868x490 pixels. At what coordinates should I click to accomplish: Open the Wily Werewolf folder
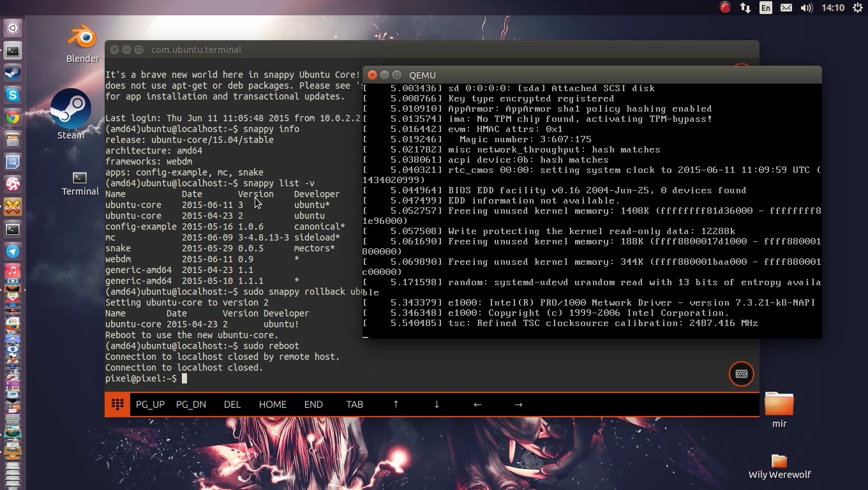(779, 461)
